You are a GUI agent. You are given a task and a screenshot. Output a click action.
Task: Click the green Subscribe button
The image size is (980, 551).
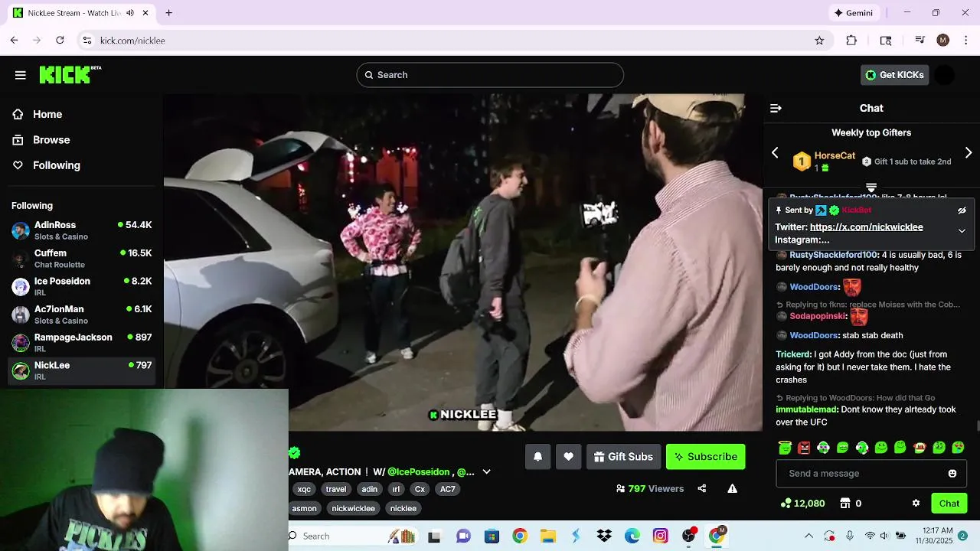click(705, 457)
